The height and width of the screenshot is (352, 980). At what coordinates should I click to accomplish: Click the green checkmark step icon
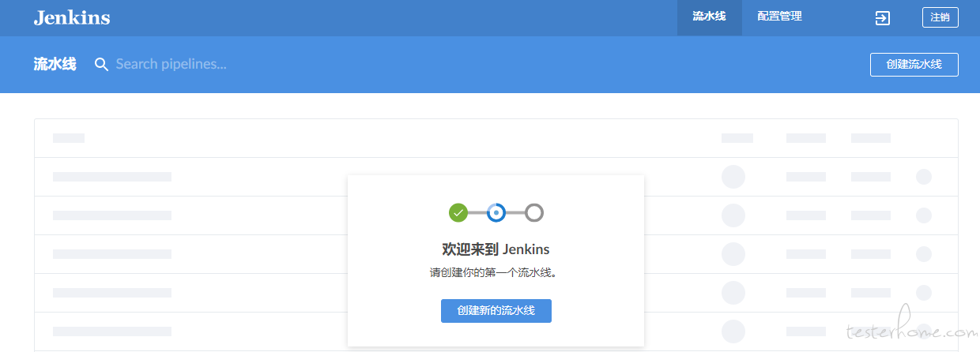pyautogui.click(x=458, y=212)
